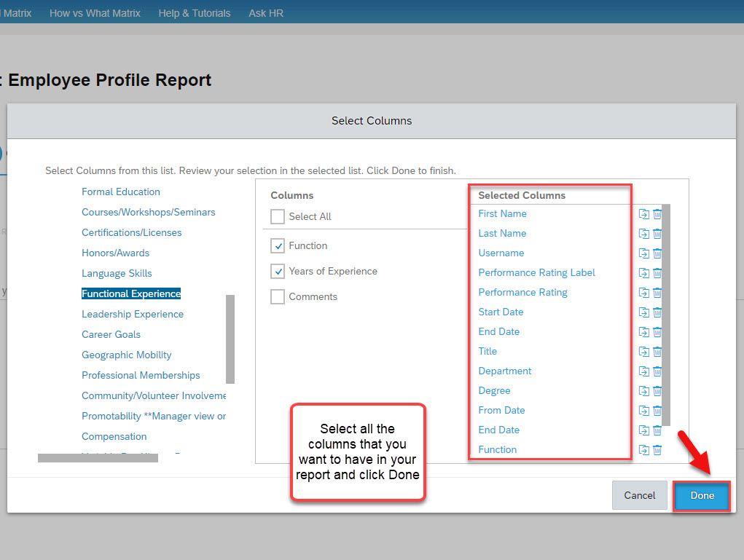Open the Formal Education category
Screen dimensions: 744x560
121,192
